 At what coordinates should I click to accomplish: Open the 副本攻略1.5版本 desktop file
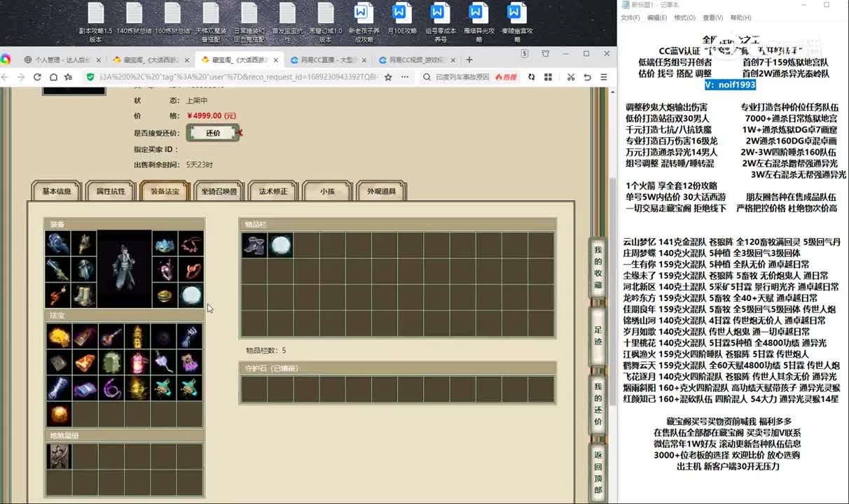(x=95, y=22)
